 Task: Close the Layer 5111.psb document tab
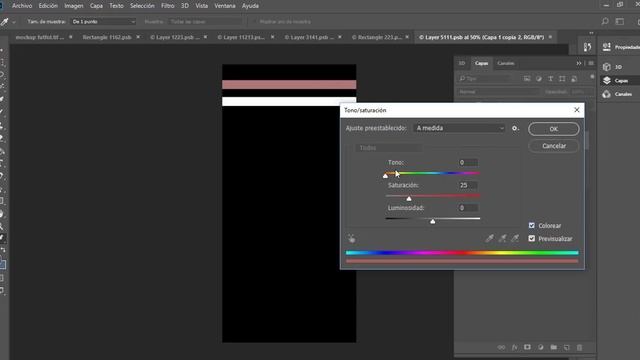coord(550,37)
